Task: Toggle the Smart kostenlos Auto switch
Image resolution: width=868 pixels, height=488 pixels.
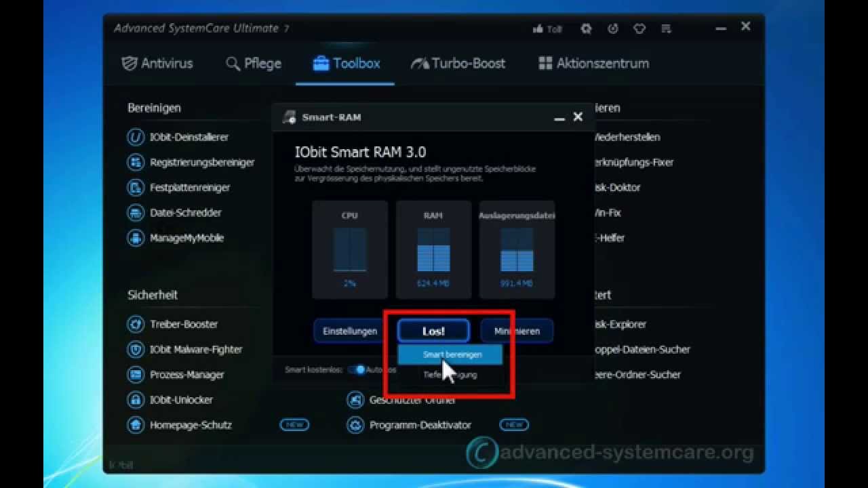Action: coord(357,370)
